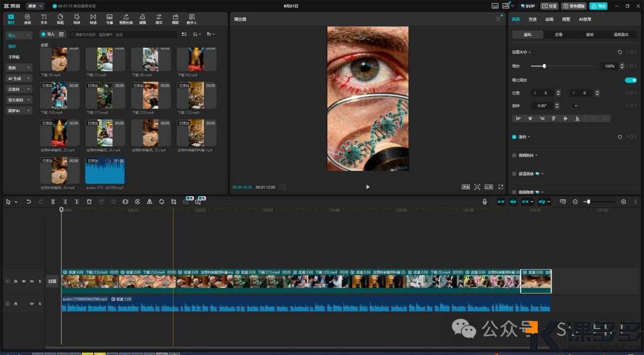Uncheck the Blend (混合) checkbox
Viewport: 644px width, 355px height.
pyautogui.click(x=515, y=137)
